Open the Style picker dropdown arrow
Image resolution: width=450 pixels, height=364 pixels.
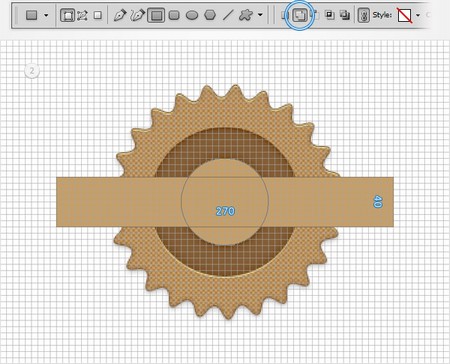tap(418, 15)
